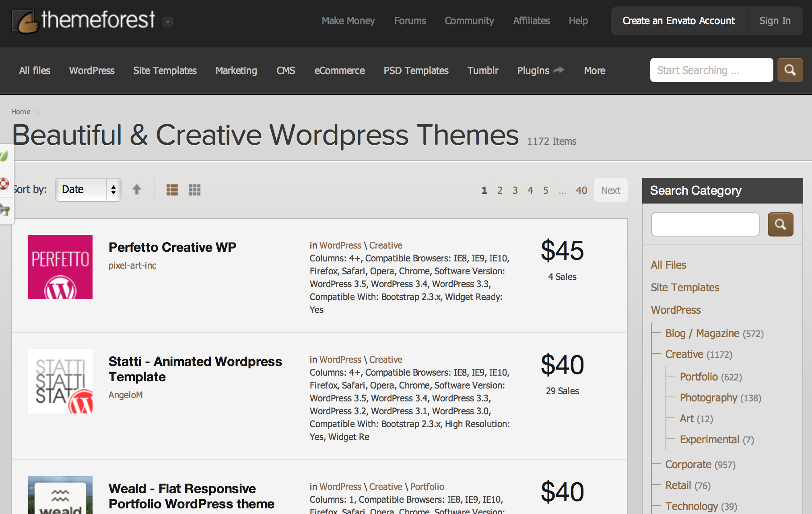Select CMS category tab
The image size is (812, 514).
click(286, 71)
